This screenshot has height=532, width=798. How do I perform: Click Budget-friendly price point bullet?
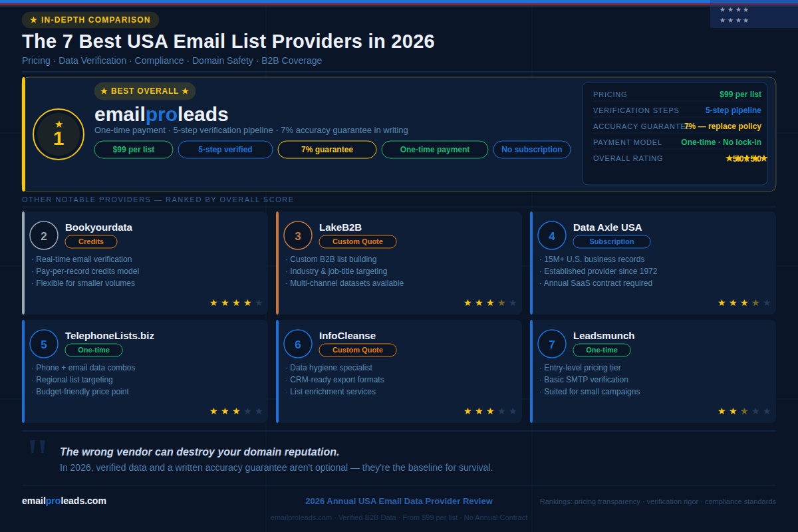[x=80, y=392]
